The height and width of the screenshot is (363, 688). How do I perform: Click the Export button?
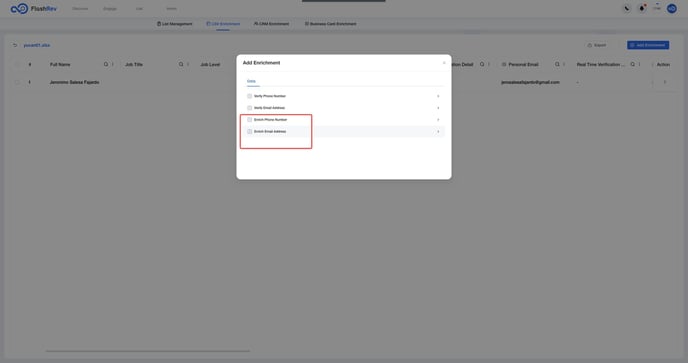597,45
